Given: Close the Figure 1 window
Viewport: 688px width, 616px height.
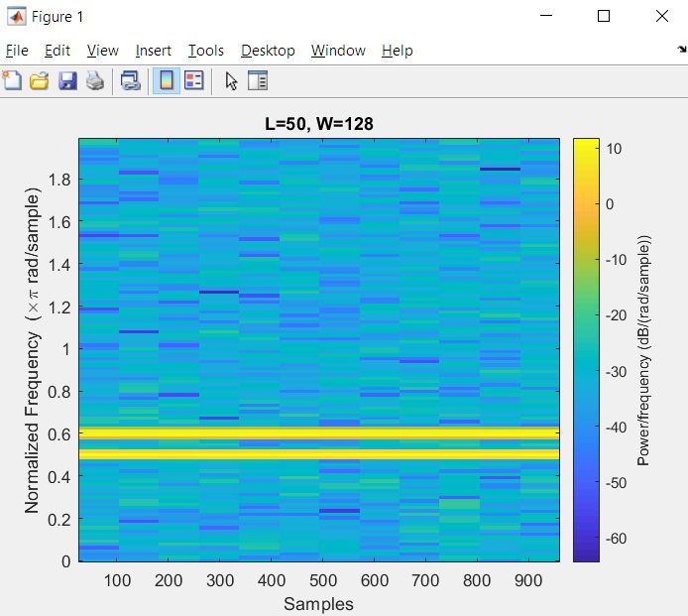Looking at the screenshot, I should [x=661, y=16].
